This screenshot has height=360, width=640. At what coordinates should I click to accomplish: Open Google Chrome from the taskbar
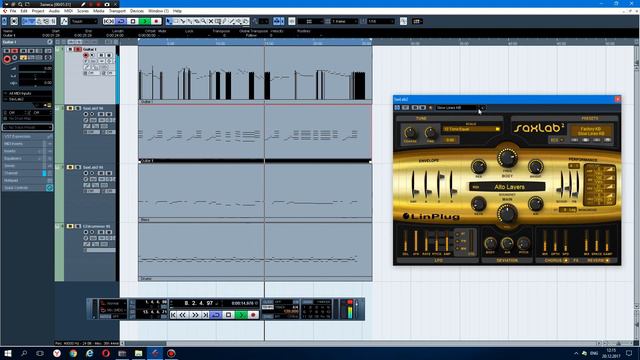point(73,353)
